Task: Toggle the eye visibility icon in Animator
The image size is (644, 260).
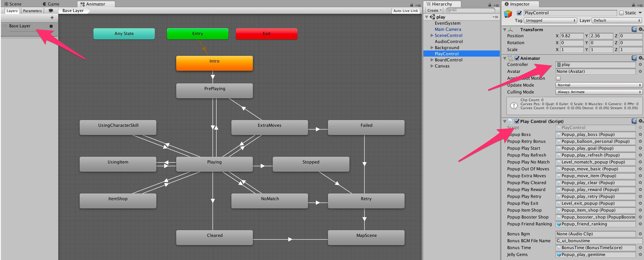Action: click(51, 11)
